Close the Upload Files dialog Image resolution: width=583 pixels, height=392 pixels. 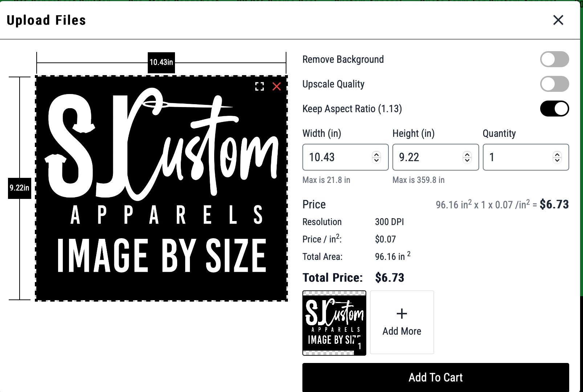pyautogui.click(x=558, y=20)
